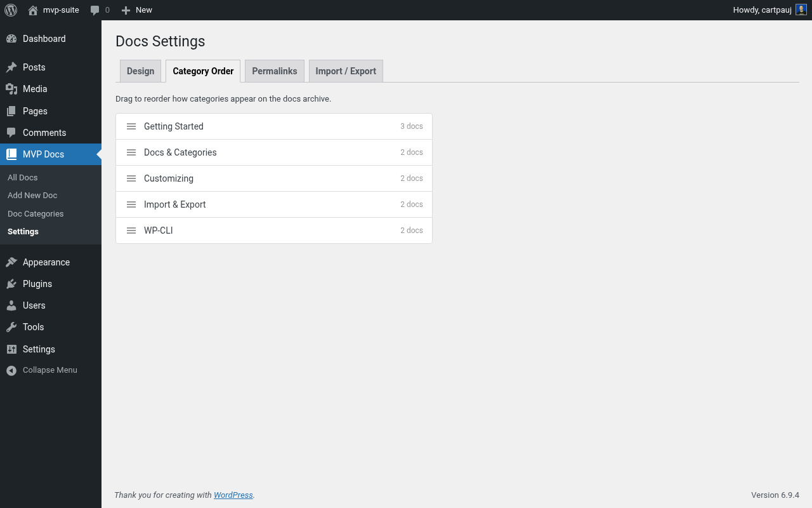Viewport: 812px width, 508px height.
Task: Click the Plugins icon in the sidebar
Action: (13, 284)
